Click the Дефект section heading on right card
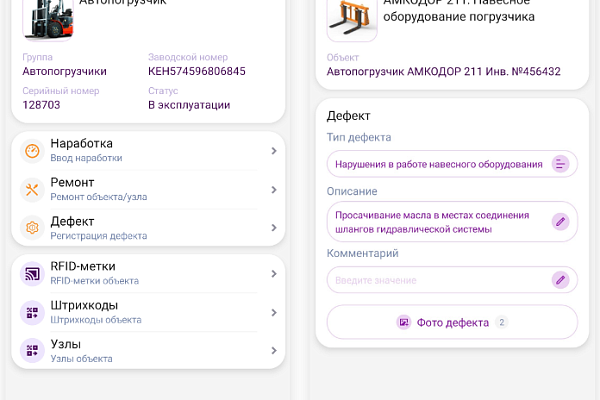 [x=349, y=116]
